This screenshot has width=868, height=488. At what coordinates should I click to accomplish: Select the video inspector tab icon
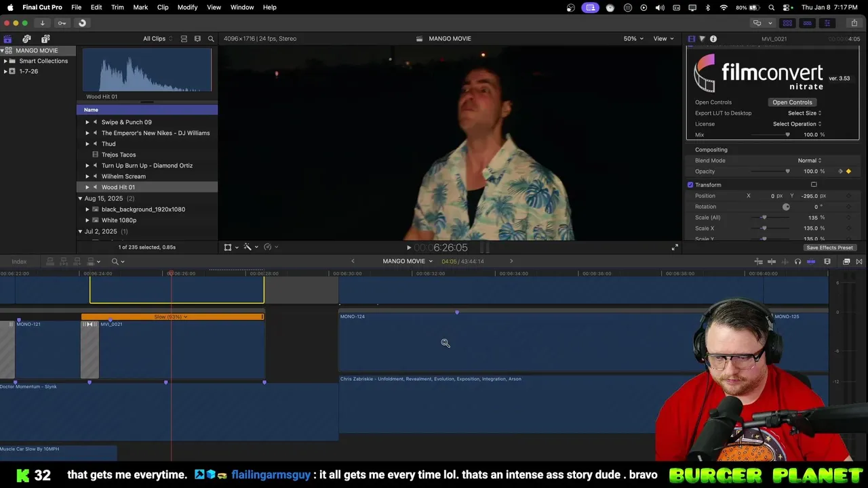691,39
